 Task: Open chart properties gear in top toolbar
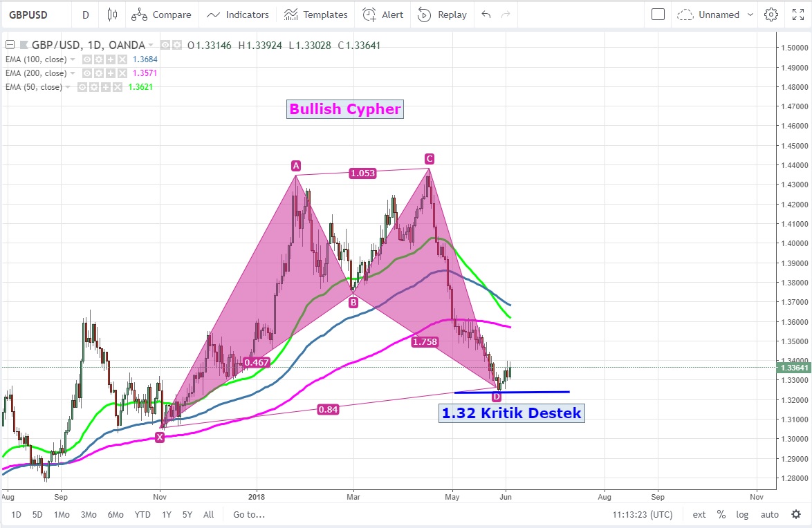tap(771, 15)
